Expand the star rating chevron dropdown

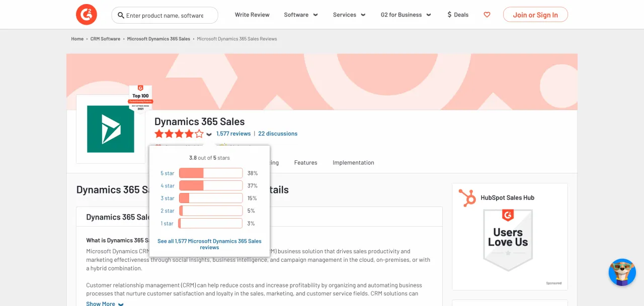point(209,135)
